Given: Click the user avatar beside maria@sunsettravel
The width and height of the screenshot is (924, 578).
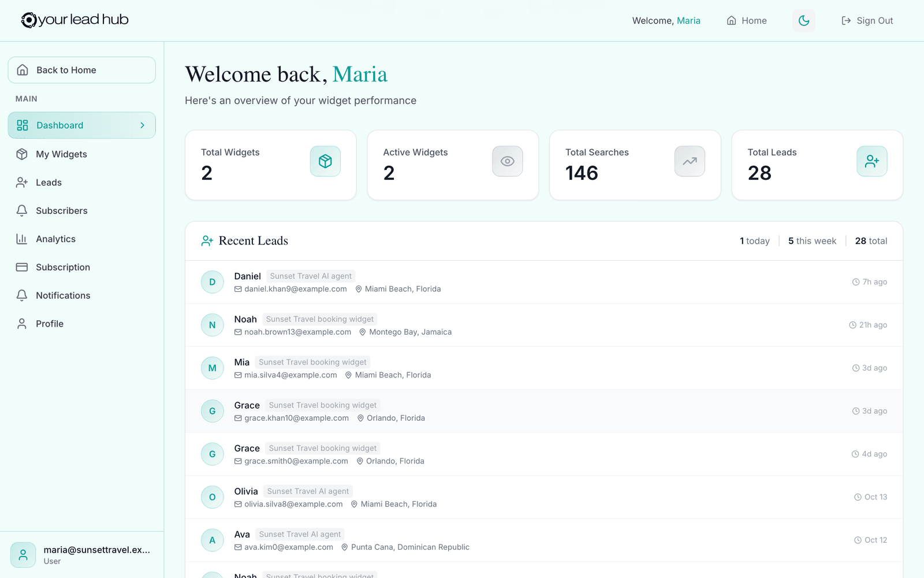Looking at the screenshot, I should [x=23, y=555].
